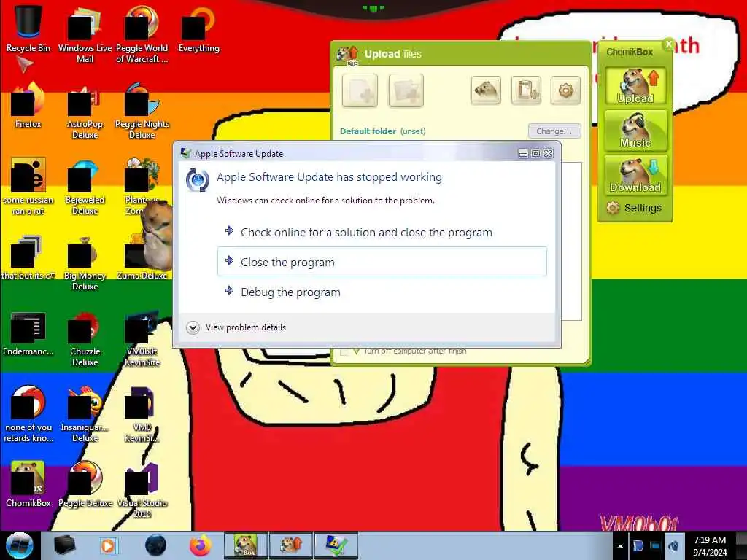747x560 pixels.
Task: Open AstroPop Deluxe desktop icon
Action: (85, 111)
